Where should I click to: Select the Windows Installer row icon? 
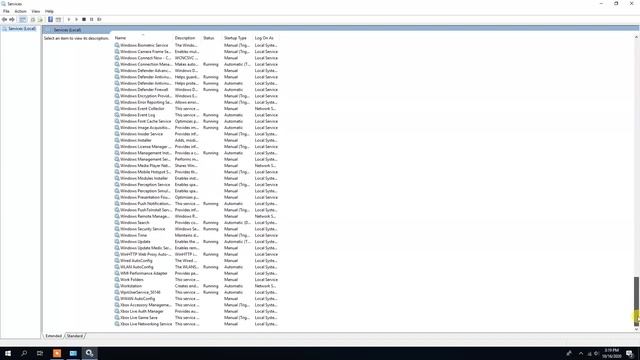point(117,140)
